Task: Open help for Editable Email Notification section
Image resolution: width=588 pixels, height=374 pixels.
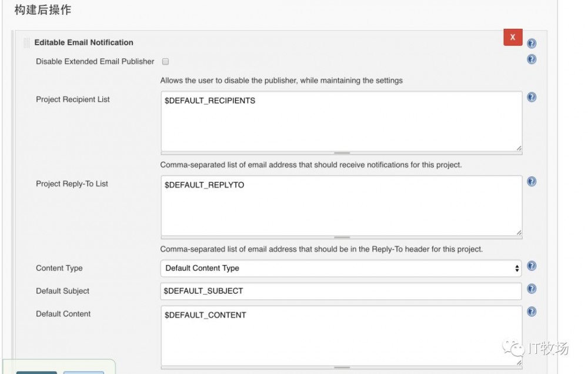Action: coord(532,44)
